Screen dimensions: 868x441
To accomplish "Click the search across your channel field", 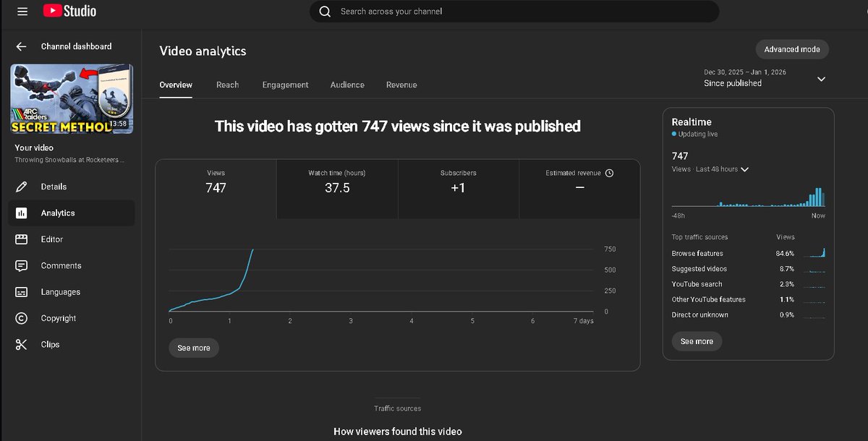I will [x=514, y=12].
